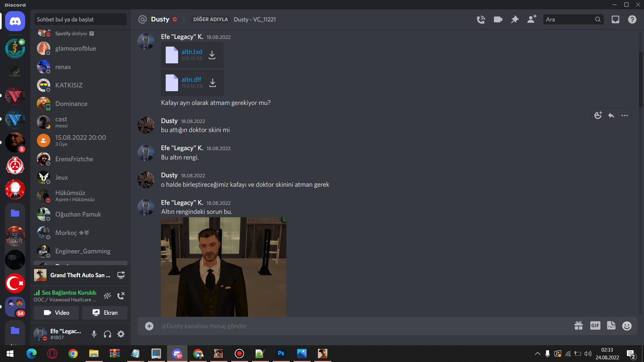Viewport: 644px width, 362px height.
Task: Stream Grand Theft Auto San Andreas
Action: point(121,275)
